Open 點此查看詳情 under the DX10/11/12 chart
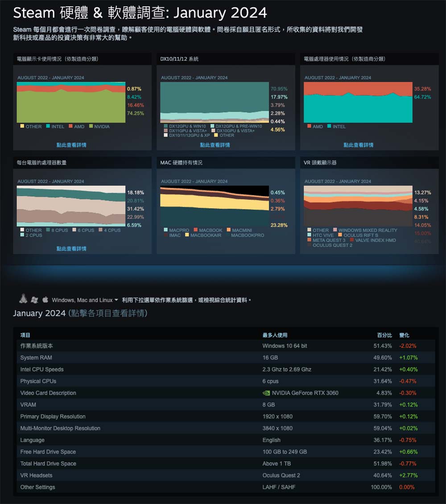Image resolution: width=446 pixels, height=504 pixels. click(215, 145)
